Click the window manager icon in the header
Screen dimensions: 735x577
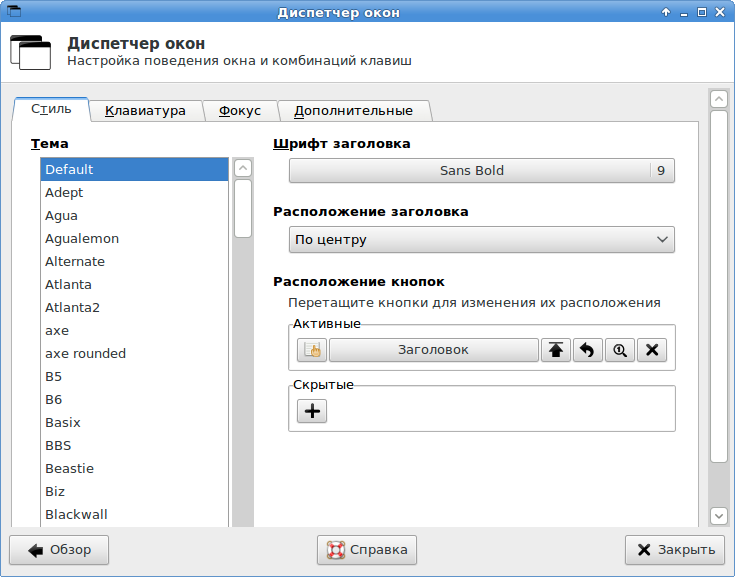(x=30, y=52)
